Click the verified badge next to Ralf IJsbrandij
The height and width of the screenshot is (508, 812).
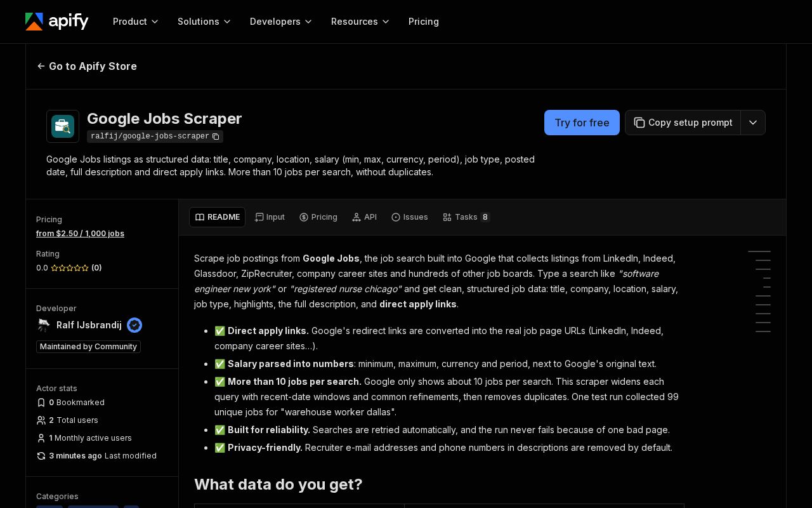tap(134, 325)
